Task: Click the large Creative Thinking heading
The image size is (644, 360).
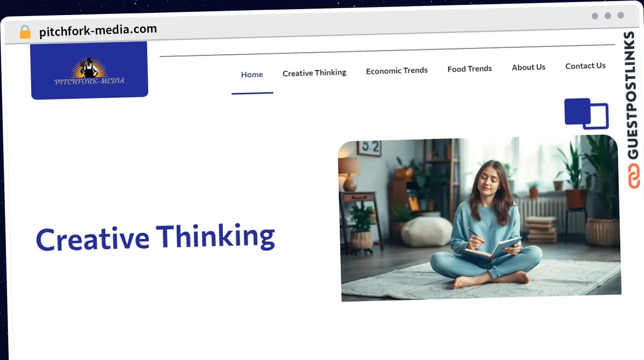Action: 155,237
